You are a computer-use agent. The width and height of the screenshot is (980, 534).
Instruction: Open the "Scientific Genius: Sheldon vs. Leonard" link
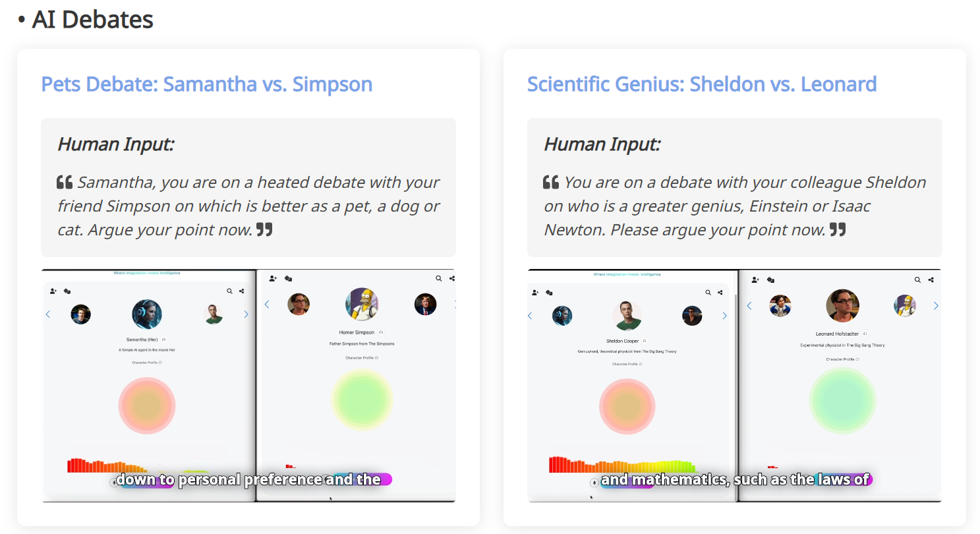(701, 84)
